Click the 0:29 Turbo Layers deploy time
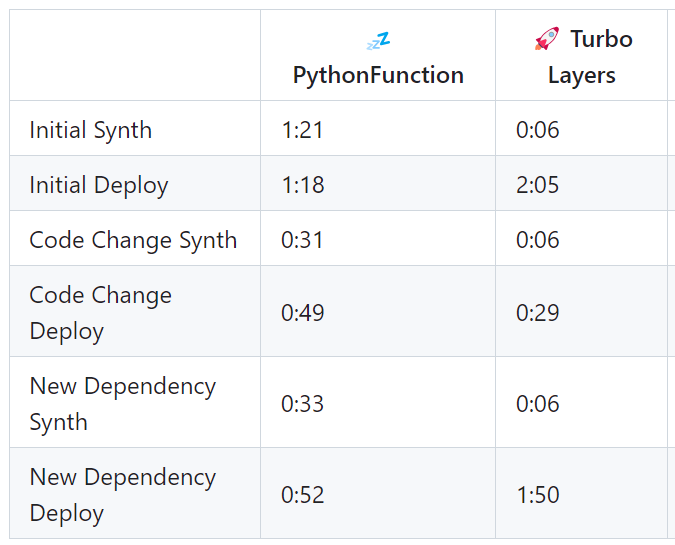The image size is (675, 545). click(538, 313)
